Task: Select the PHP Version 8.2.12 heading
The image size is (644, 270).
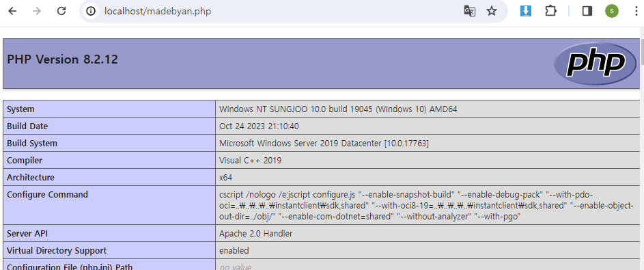Action: pos(62,59)
